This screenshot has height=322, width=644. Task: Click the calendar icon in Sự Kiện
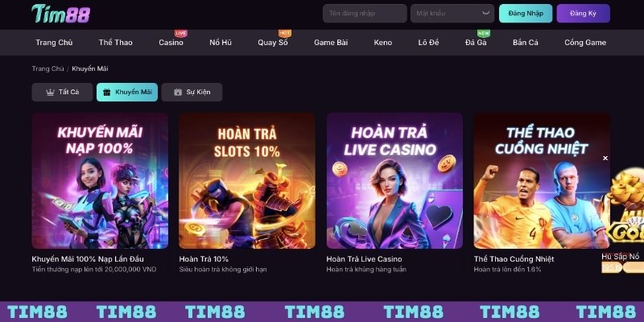[177, 93]
